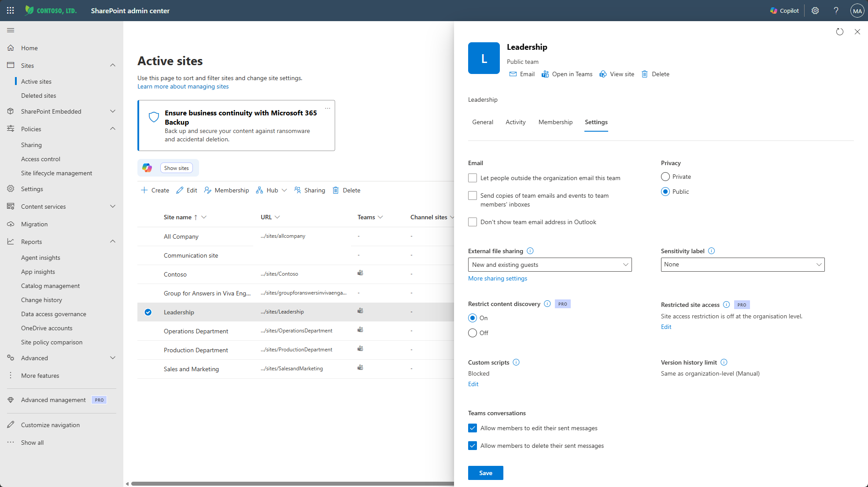Switch to the Membership tab in panel
This screenshot has width=868, height=487.
555,122
